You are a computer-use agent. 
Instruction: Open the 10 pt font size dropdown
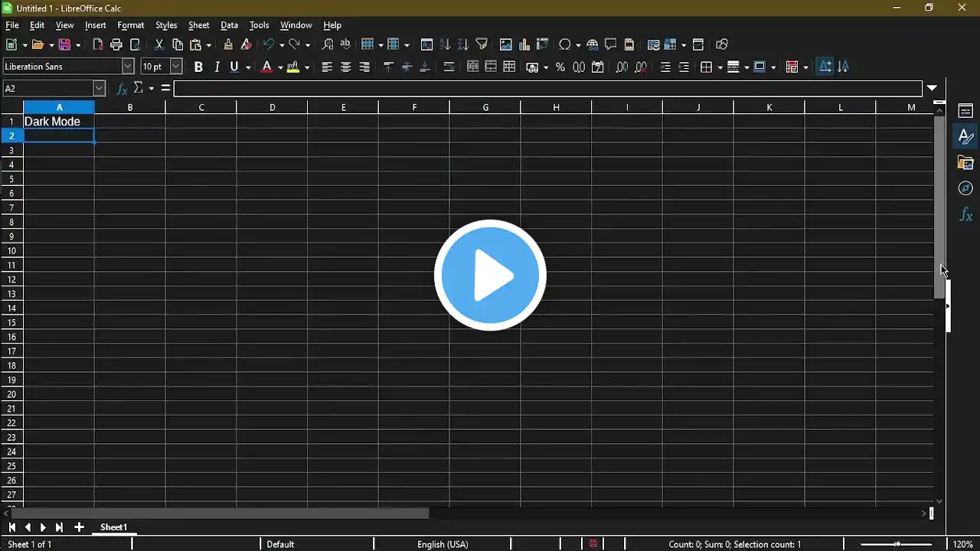point(176,67)
